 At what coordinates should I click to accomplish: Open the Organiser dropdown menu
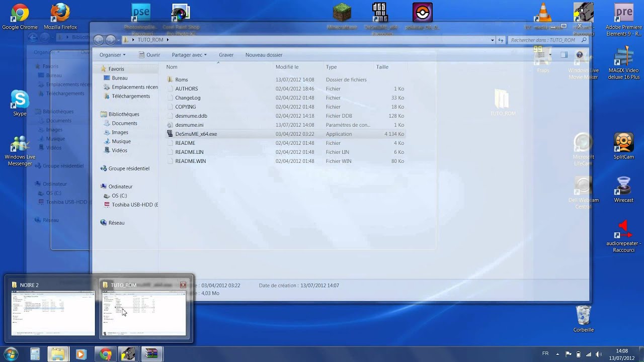point(113,55)
